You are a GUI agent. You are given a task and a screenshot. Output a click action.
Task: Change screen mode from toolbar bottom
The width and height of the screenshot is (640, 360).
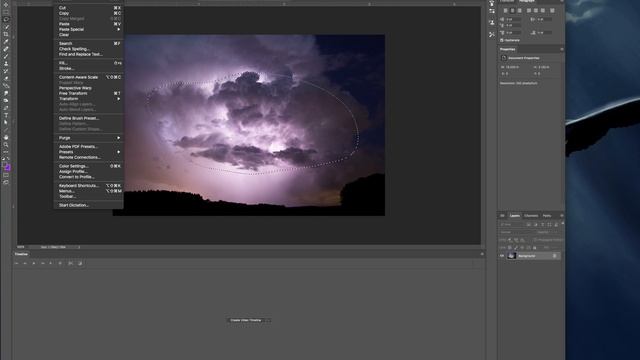pos(6,182)
